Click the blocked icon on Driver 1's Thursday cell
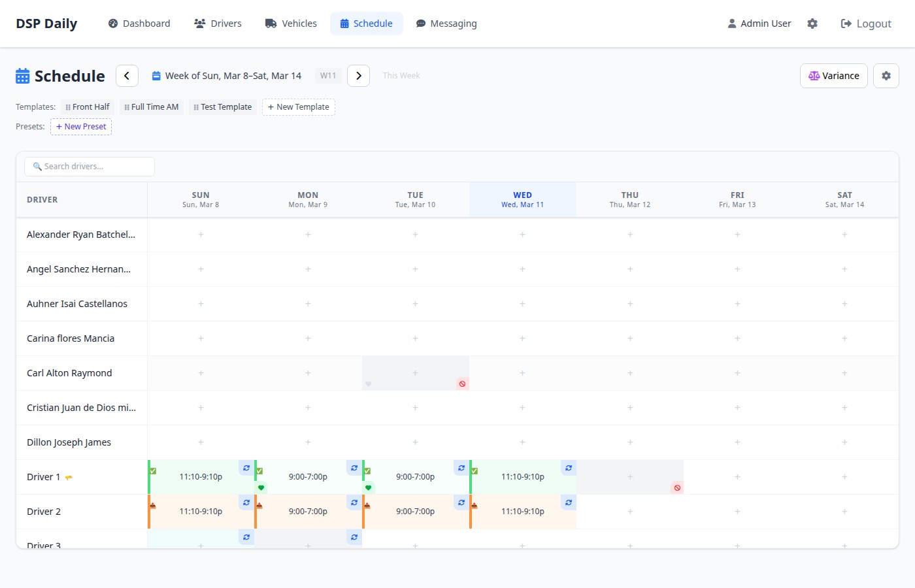 tap(677, 488)
